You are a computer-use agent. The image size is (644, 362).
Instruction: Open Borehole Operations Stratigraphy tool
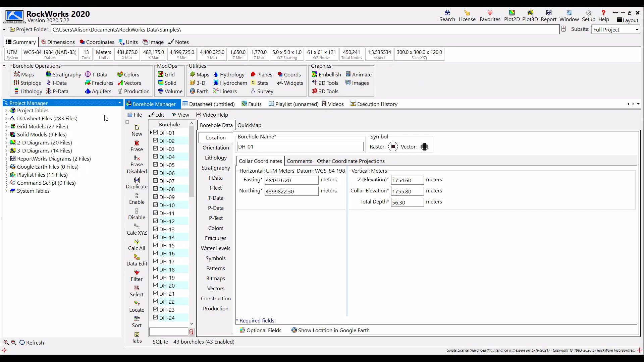[x=63, y=74]
